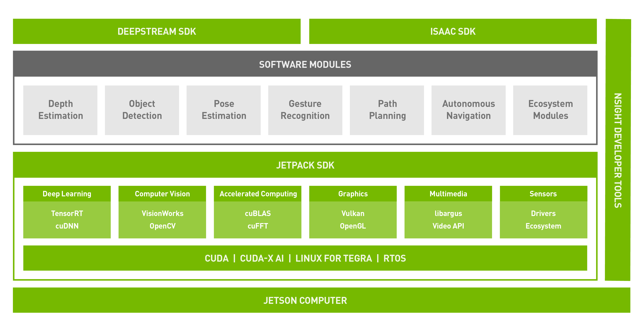
Task: Select the Graphics section showing Vulkan
Action: coord(353,194)
